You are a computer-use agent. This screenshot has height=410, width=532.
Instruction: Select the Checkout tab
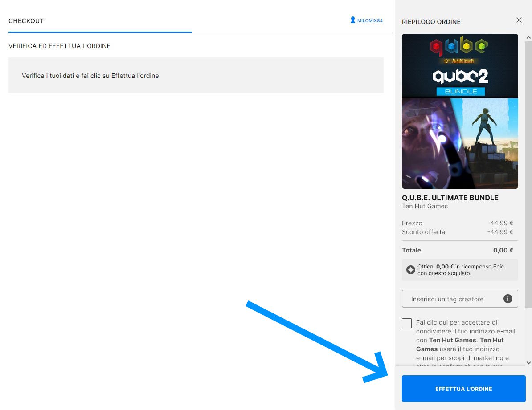(x=26, y=21)
